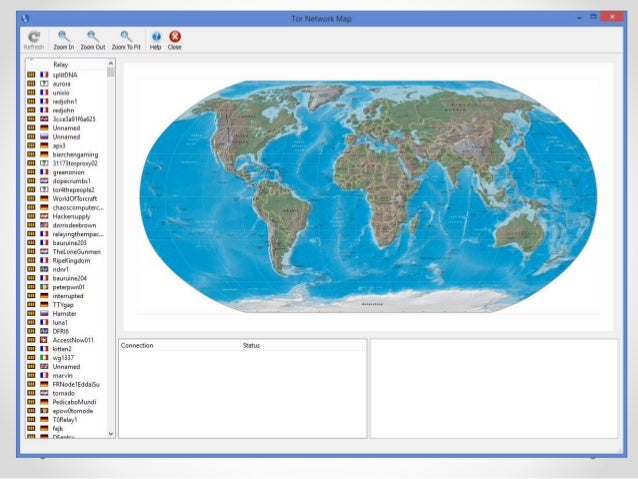Click the Refresh toolbar icon
The image size is (638, 479).
[33, 39]
